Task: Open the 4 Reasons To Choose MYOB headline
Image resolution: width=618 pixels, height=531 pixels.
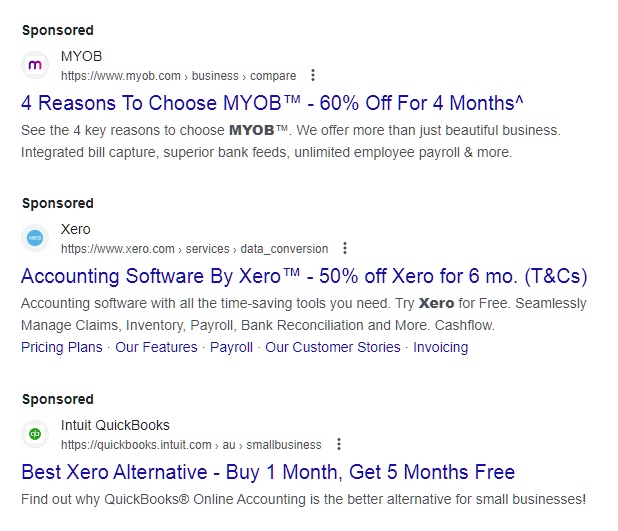Action: [x=272, y=103]
